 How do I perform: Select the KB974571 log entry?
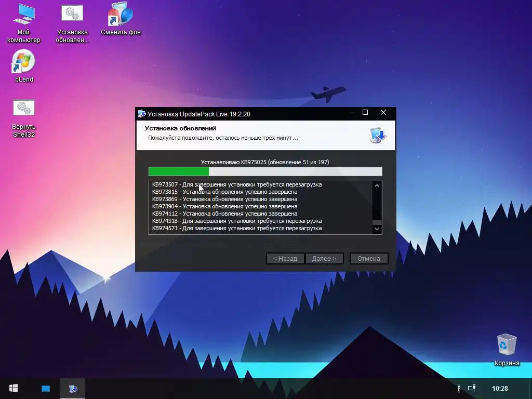[x=237, y=229]
